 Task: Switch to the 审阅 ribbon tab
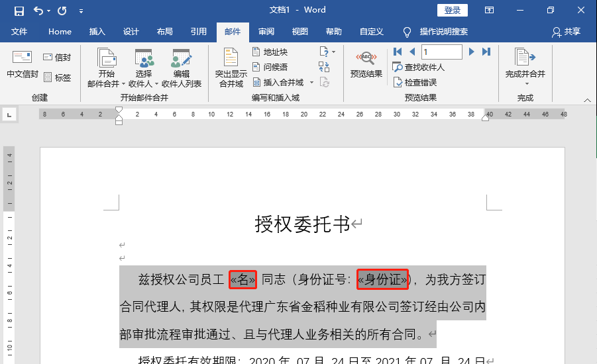point(266,32)
